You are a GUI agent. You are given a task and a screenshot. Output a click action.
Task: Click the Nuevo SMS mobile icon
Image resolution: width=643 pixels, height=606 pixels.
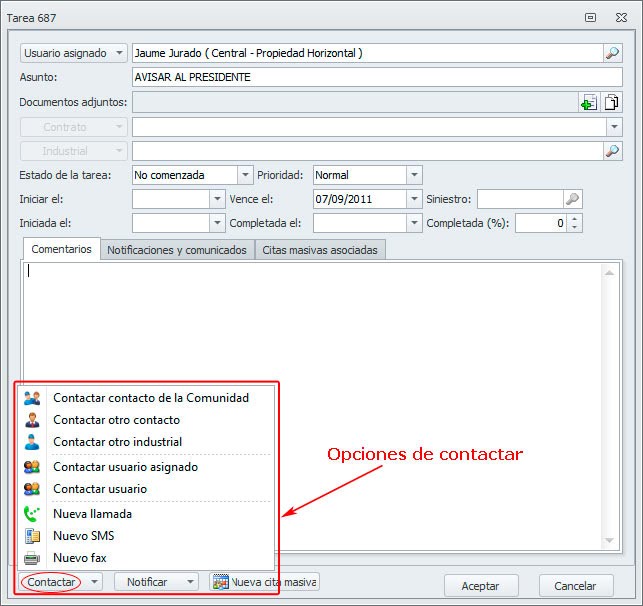pos(32,536)
